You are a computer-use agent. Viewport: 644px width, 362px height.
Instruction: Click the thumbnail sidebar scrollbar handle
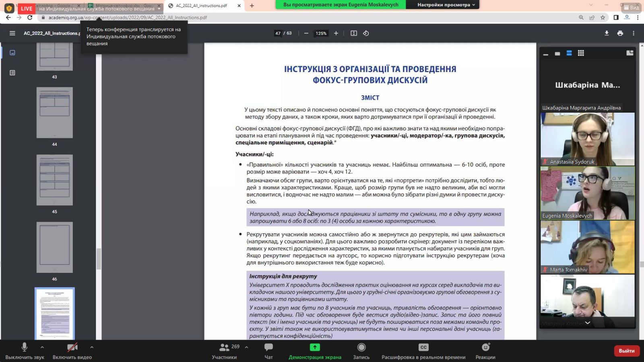pyautogui.click(x=99, y=259)
